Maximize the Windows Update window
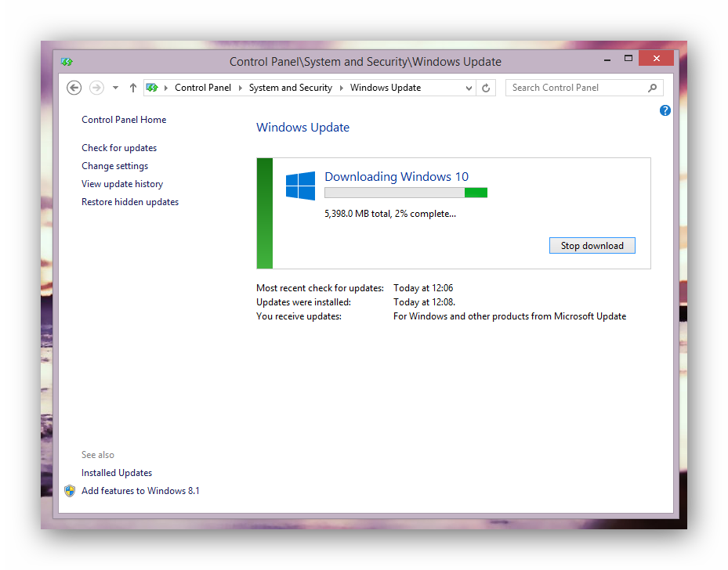 tap(628, 59)
